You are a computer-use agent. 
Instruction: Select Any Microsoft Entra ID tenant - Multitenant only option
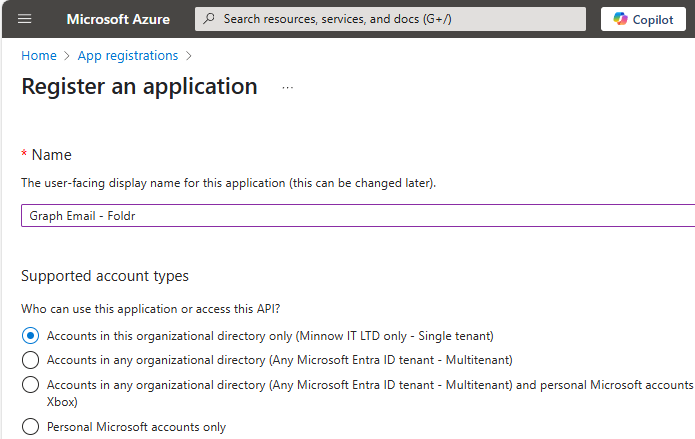(x=30, y=360)
